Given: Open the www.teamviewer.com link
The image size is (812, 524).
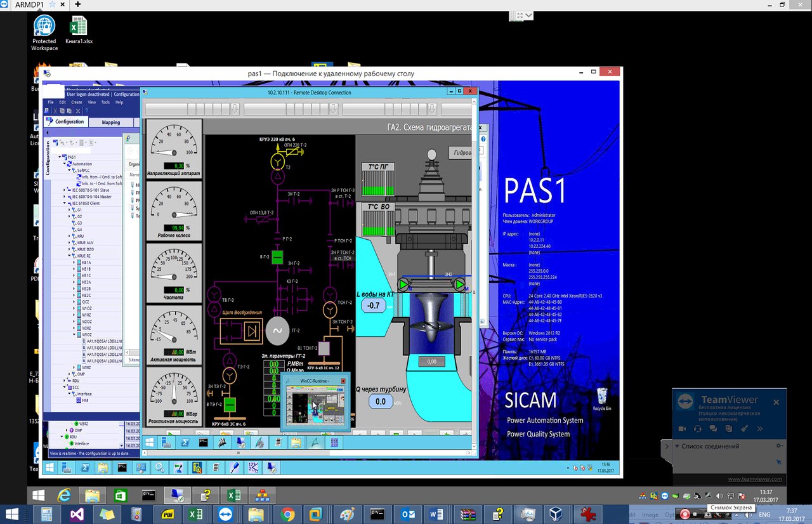Looking at the screenshot, I should point(754,479).
